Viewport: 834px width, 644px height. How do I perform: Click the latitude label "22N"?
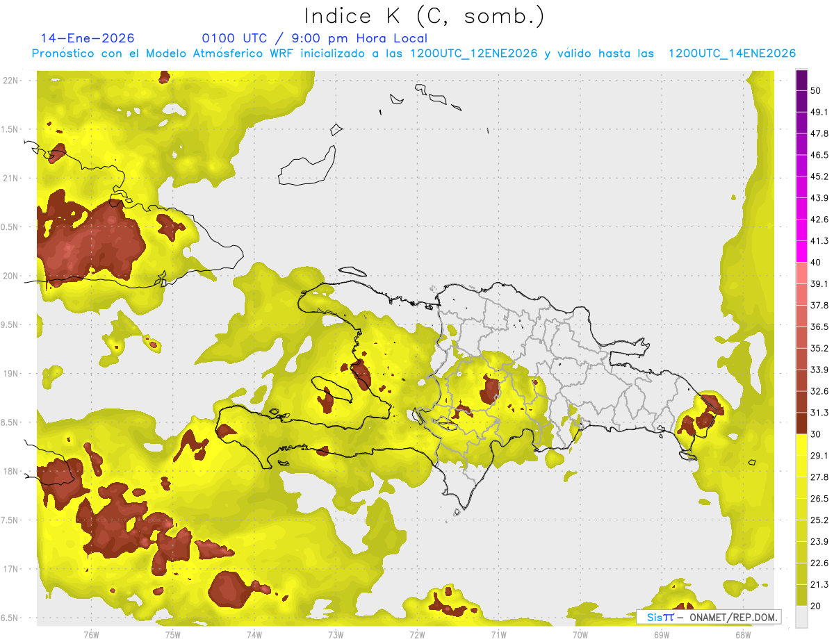point(10,80)
